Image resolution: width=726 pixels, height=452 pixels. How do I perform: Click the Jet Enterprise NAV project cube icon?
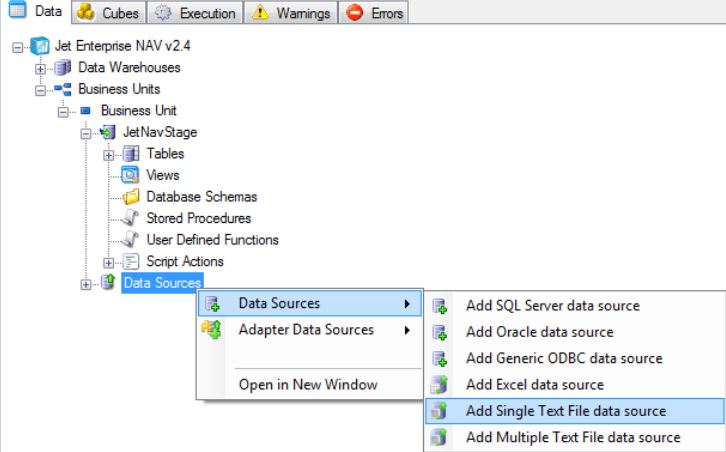pyautogui.click(x=40, y=46)
